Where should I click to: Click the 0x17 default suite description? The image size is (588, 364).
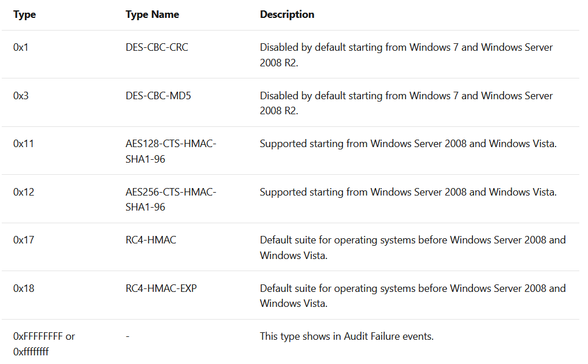412,247
